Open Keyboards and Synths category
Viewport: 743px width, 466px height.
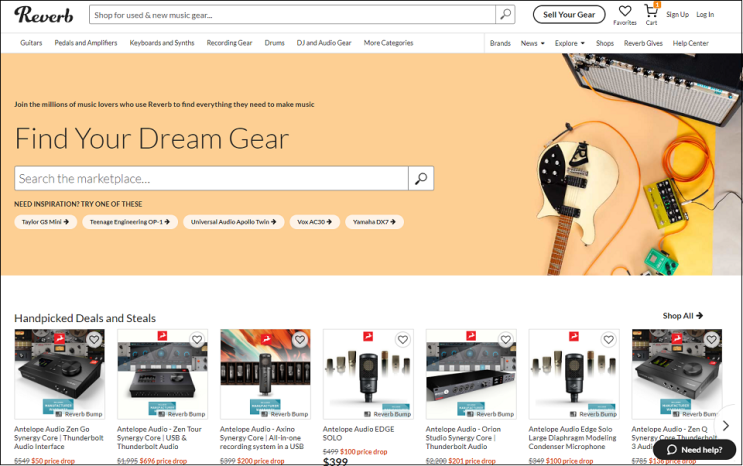tap(162, 43)
